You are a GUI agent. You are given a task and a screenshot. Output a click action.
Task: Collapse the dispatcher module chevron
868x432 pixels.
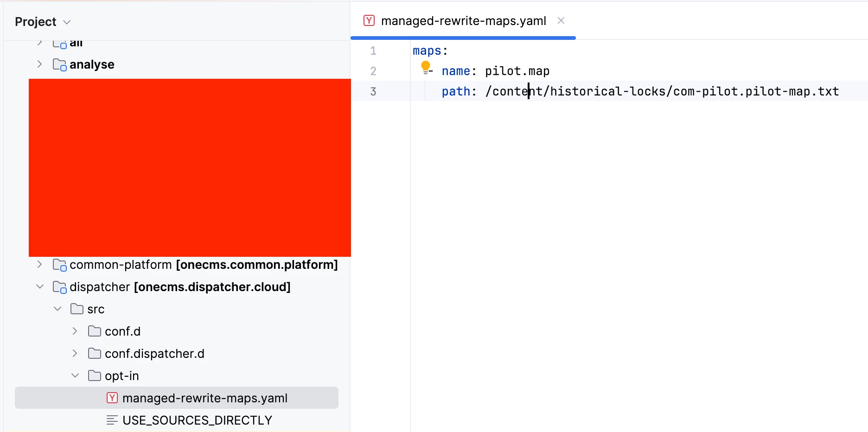click(x=40, y=287)
